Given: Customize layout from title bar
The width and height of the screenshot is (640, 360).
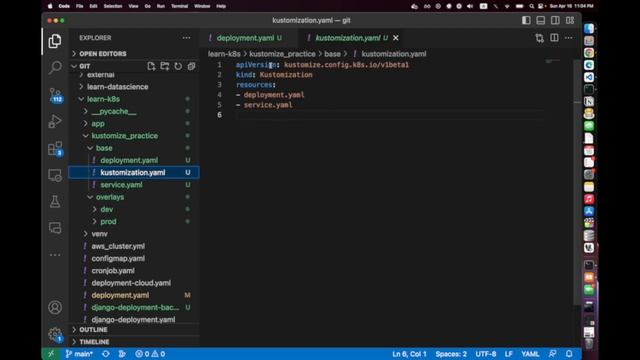Looking at the screenshot, I should tap(570, 20).
